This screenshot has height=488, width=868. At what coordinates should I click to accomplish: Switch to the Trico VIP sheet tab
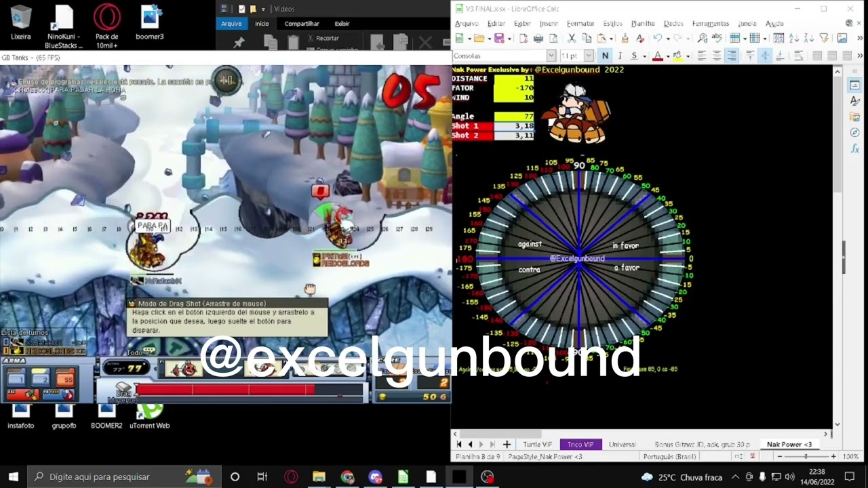[580, 445]
